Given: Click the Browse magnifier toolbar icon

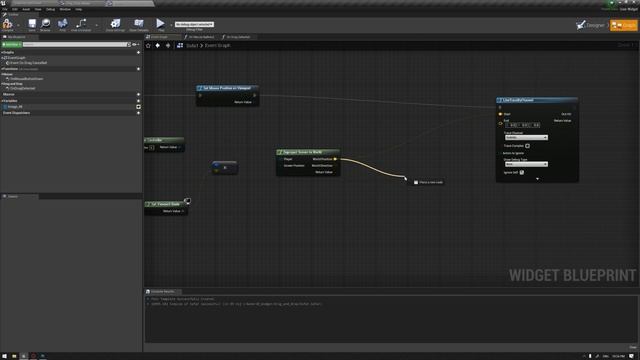Looking at the screenshot, I should click(x=45, y=24).
